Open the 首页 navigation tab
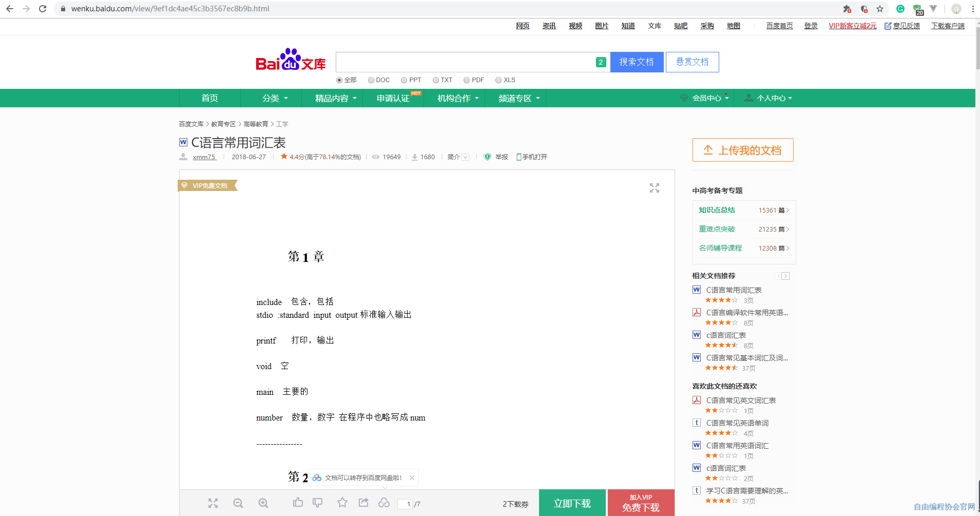The height and width of the screenshot is (516, 980). [210, 98]
